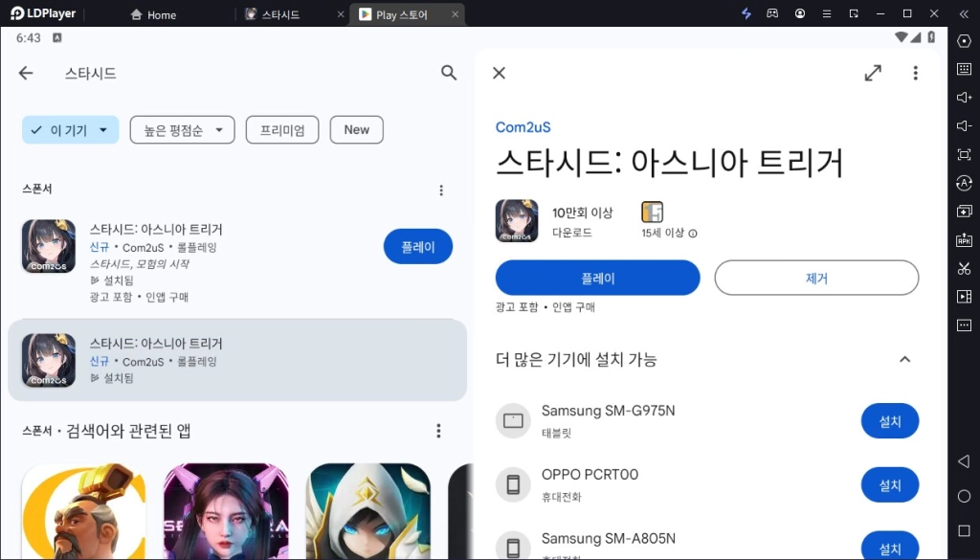This screenshot has width=980, height=560.
Task: Toggle fullscreen from LDPlayer sidebar
Action: pos(964,154)
